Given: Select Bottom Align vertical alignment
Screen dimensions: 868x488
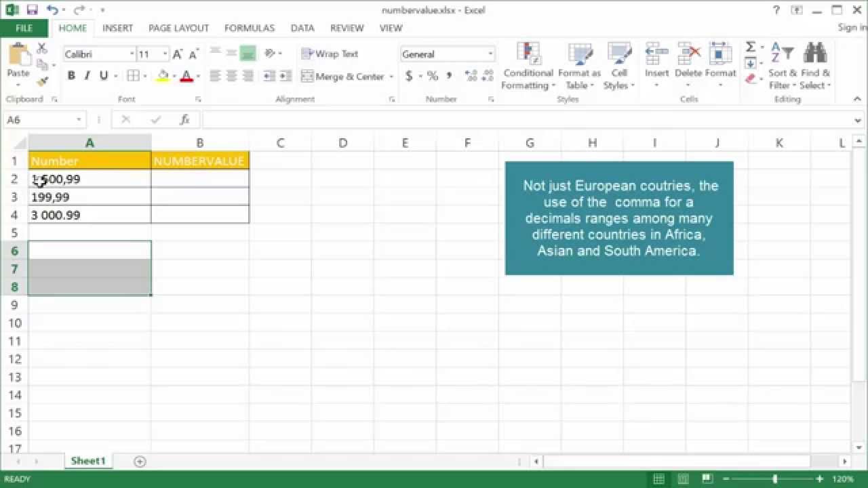Looking at the screenshot, I should (248, 53).
